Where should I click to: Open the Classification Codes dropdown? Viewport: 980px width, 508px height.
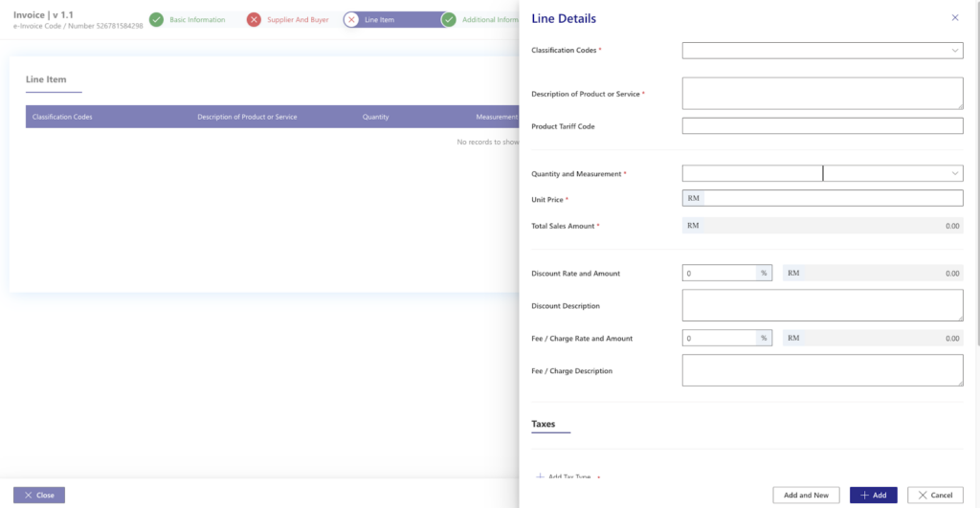(x=821, y=51)
